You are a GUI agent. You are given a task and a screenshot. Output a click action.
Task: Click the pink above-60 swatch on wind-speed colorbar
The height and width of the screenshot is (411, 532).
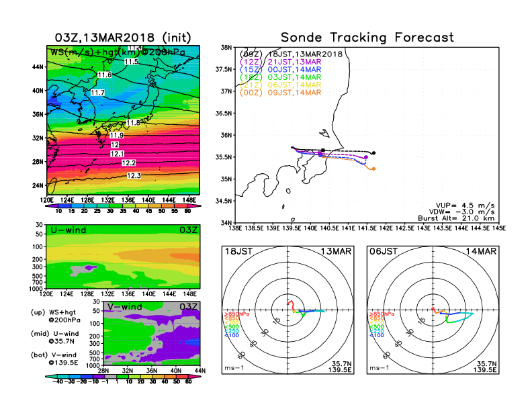[x=193, y=206]
